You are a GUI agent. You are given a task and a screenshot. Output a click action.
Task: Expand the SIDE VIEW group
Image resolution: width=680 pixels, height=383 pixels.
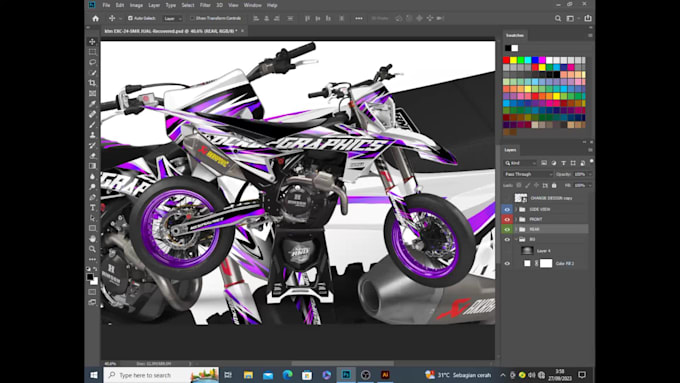tap(516, 210)
